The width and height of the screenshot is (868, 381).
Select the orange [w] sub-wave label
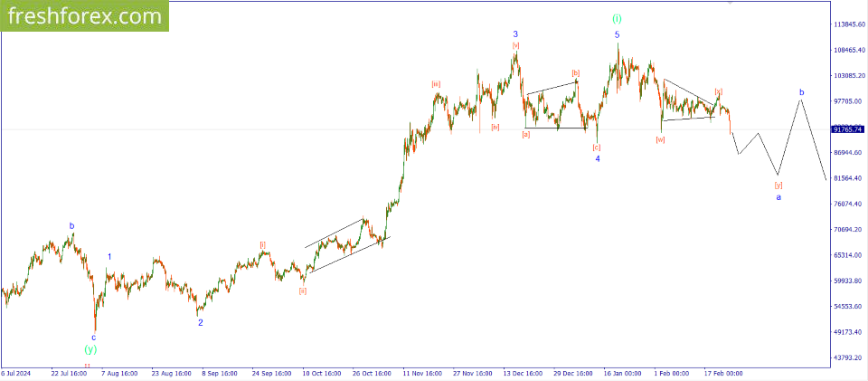click(x=661, y=139)
